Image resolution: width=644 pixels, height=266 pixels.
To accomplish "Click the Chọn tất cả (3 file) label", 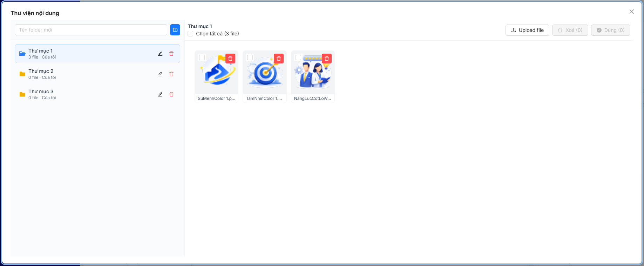I will pos(217,34).
